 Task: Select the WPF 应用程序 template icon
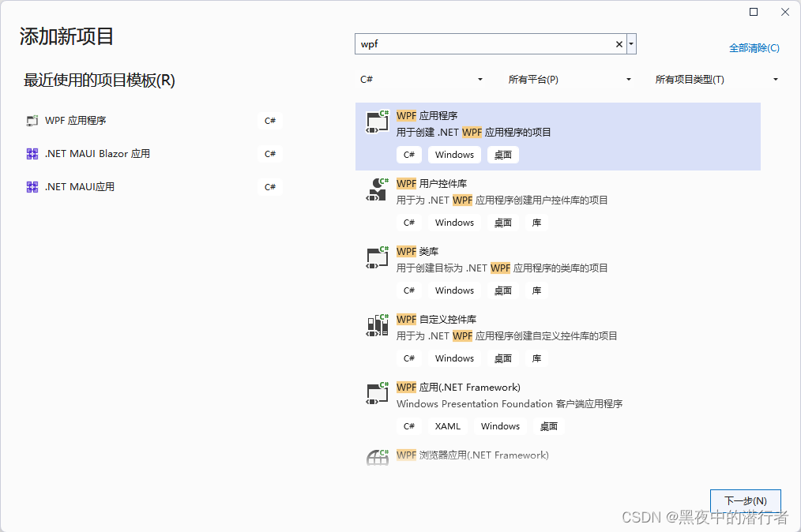click(x=377, y=120)
